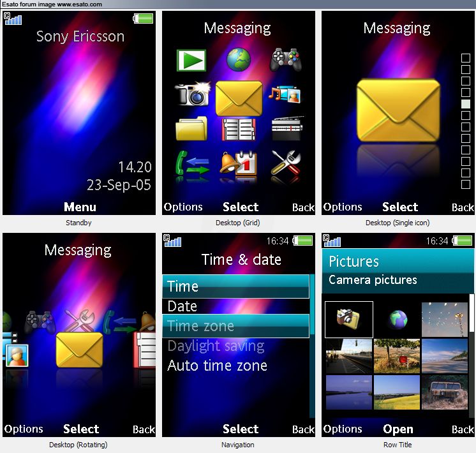This screenshot has width=476, height=453.
Task: Open the bell and calendar organizer icon in the grid
Action: point(238,163)
